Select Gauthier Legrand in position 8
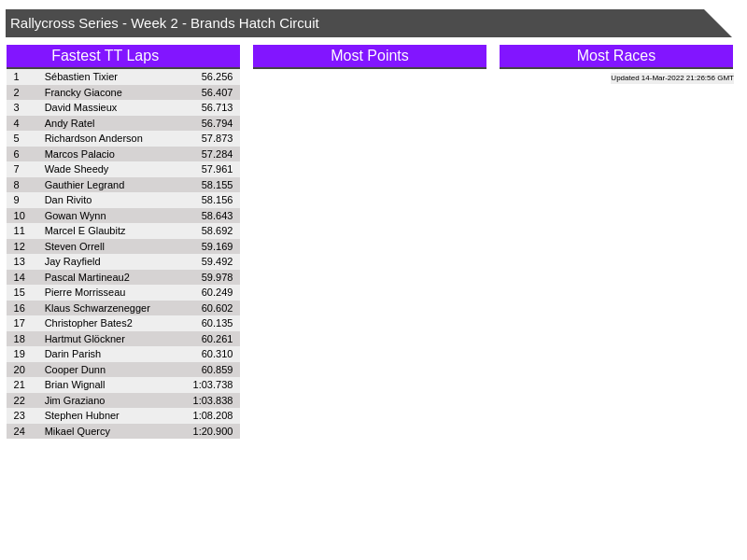This screenshot has height=560, width=747. click(x=84, y=185)
